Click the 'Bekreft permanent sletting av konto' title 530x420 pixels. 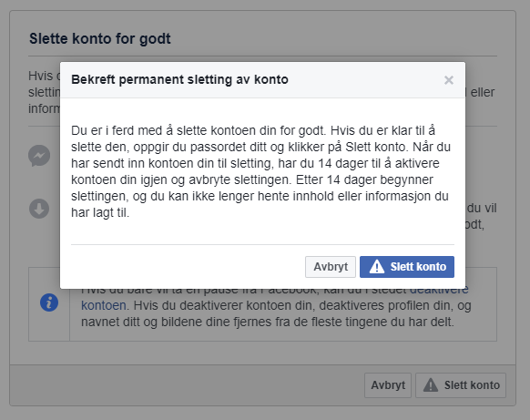tap(179, 80)
